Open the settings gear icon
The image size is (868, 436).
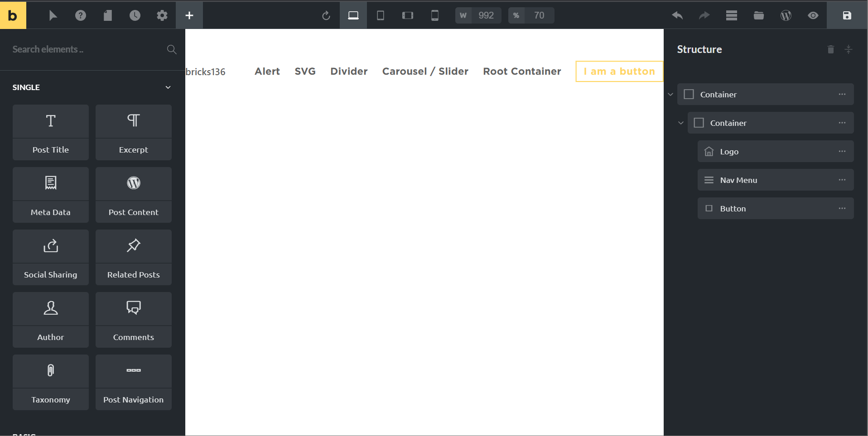pyautogui.click(x=162, y=15)
